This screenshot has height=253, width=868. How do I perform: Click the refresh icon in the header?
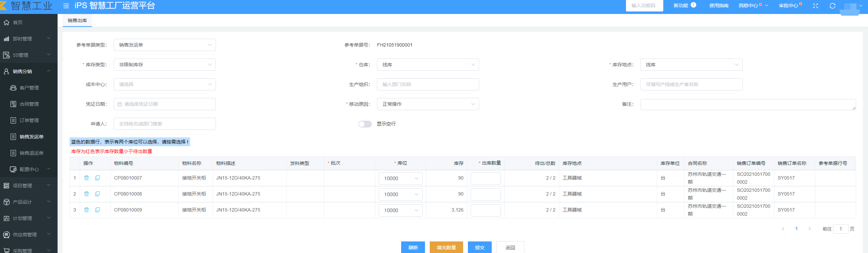click(x=832, y=6)
